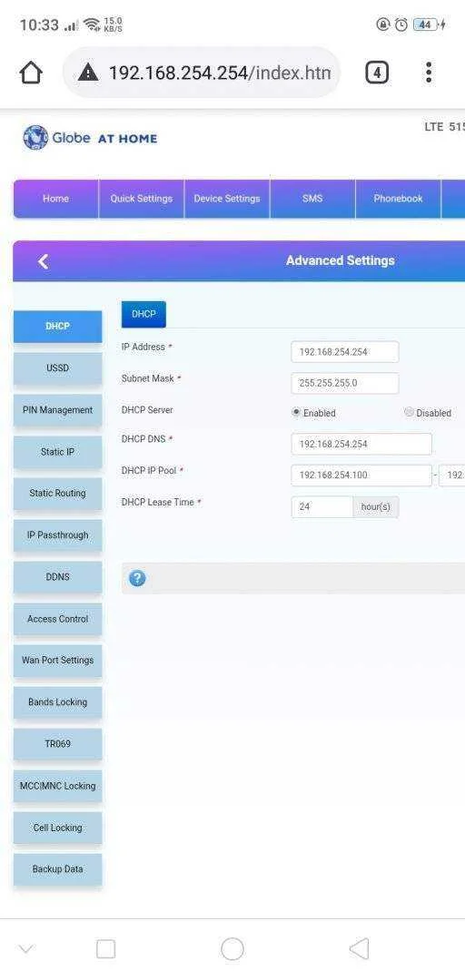
Task: Open Wan Port Settings in the sidebar
Action: pyautogui.click(x=57, y=660)
